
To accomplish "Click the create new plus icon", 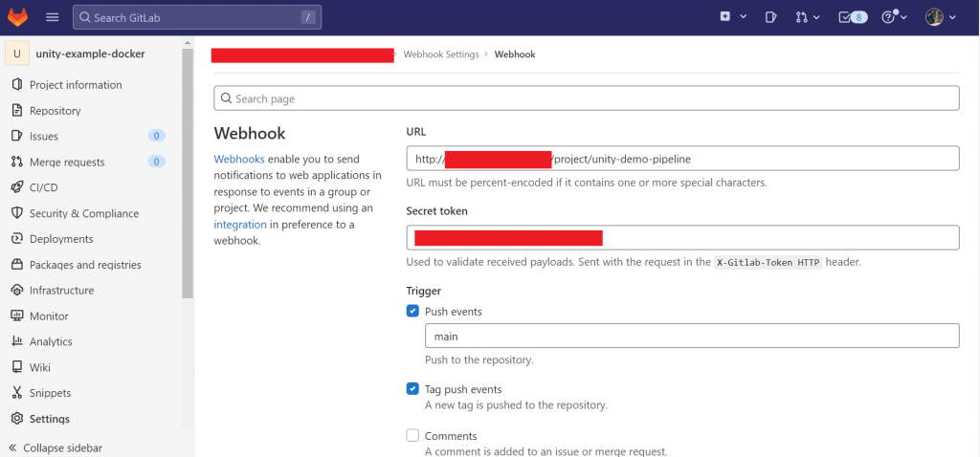I will (x=725, y=17).
